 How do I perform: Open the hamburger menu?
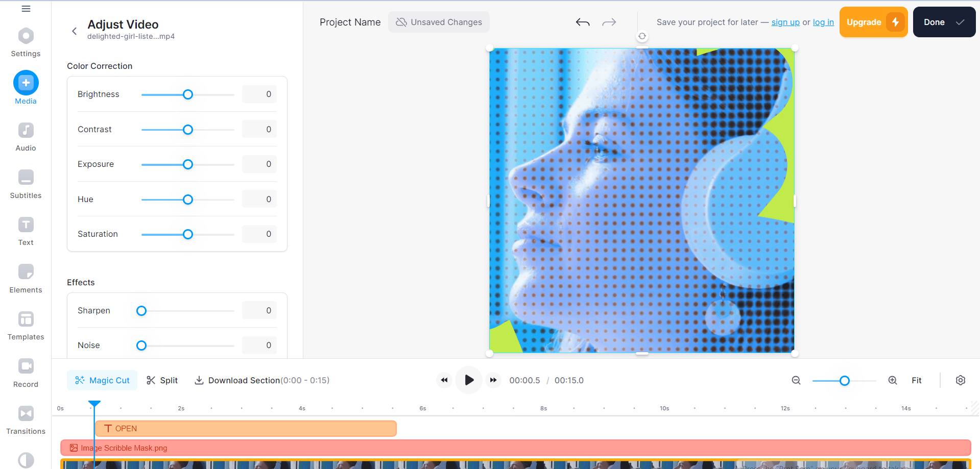click(x=26, y=9)
